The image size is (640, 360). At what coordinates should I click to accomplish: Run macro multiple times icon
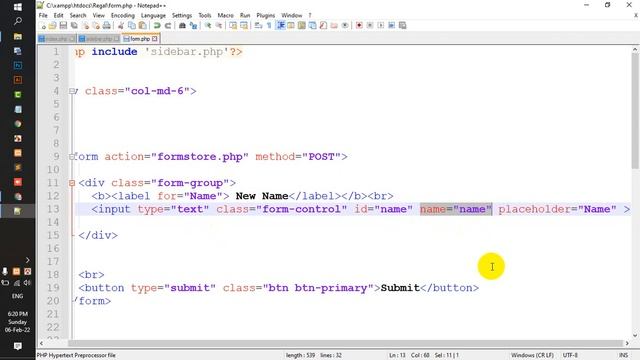point(391,25)
